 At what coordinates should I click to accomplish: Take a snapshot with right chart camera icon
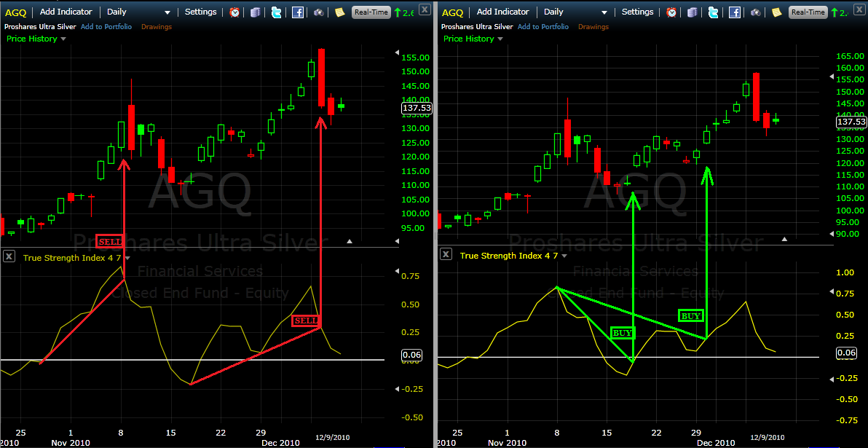(757, 12)
